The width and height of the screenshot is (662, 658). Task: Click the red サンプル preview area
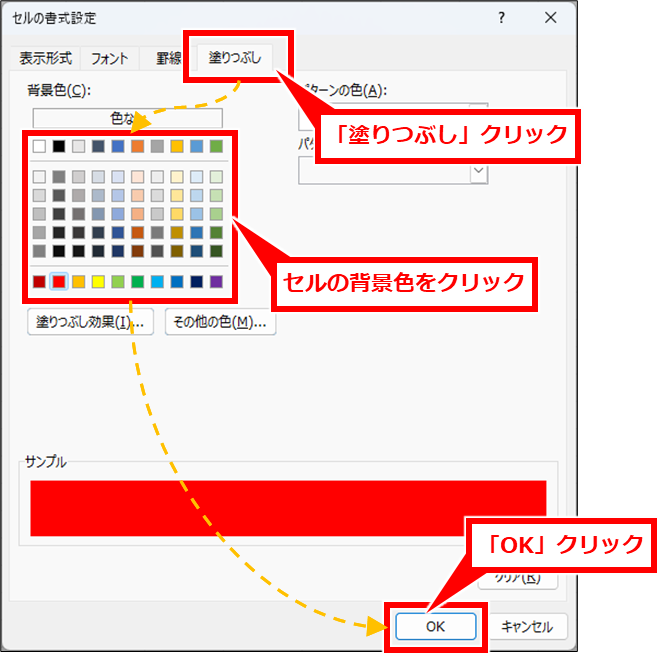[288, 507]
